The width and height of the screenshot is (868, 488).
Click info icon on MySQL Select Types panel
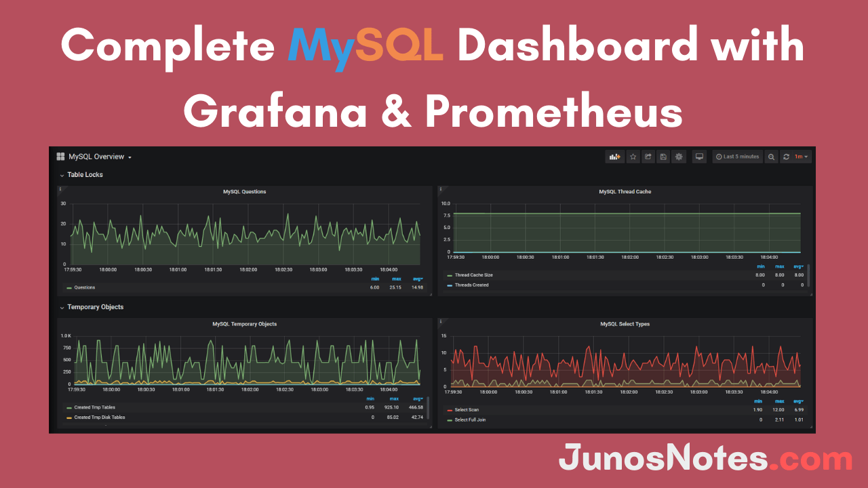coord(441,321)
